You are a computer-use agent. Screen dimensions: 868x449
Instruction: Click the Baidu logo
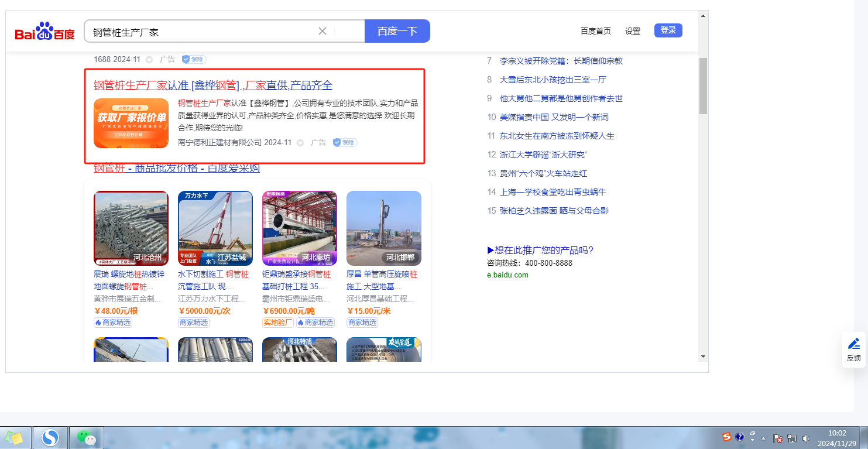coord(45,32)
